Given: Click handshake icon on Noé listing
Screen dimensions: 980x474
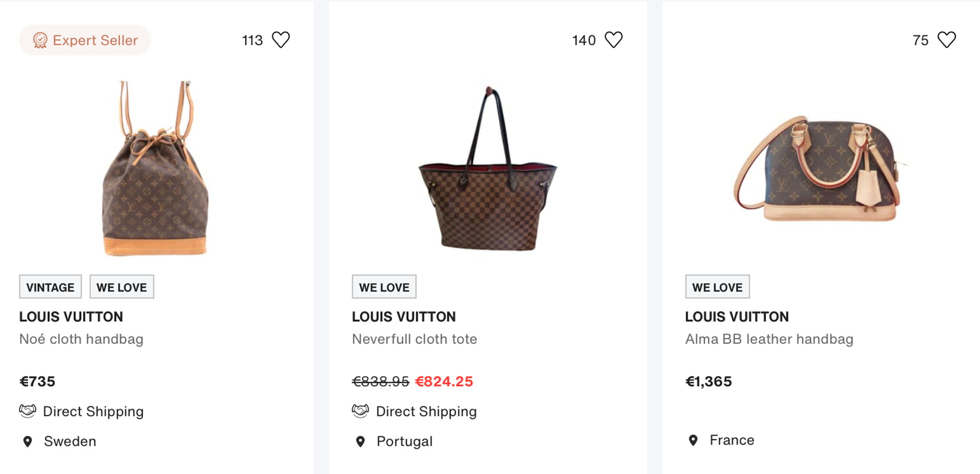Looking at the screenshot, I should pyautogui.click(x=28, y=411).
